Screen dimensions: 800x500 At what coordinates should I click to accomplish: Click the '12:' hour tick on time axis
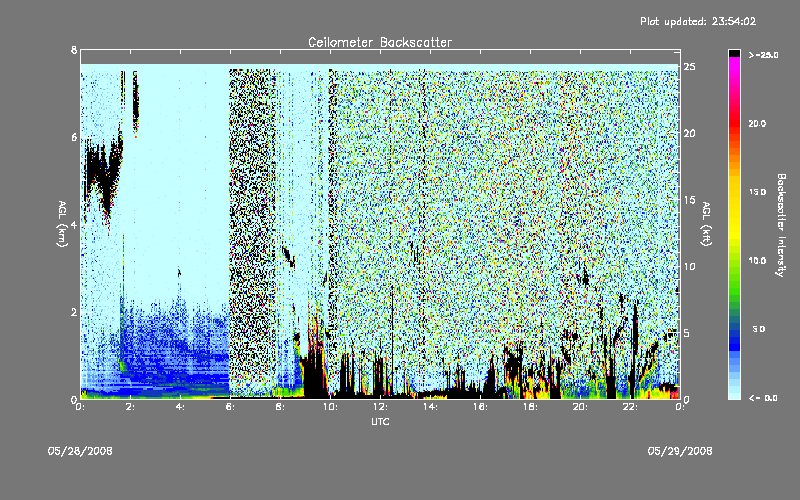380,407
